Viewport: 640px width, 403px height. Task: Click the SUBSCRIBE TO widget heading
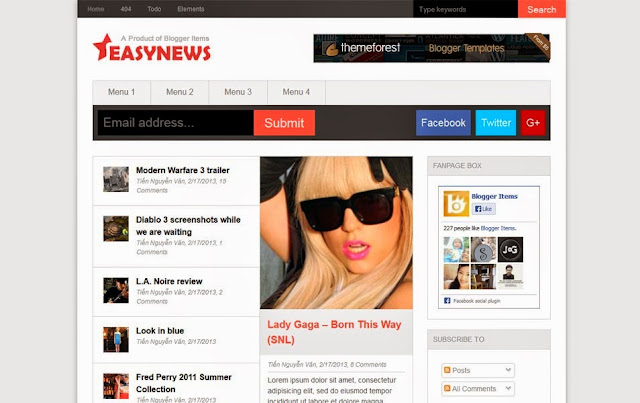click(458, 339)
